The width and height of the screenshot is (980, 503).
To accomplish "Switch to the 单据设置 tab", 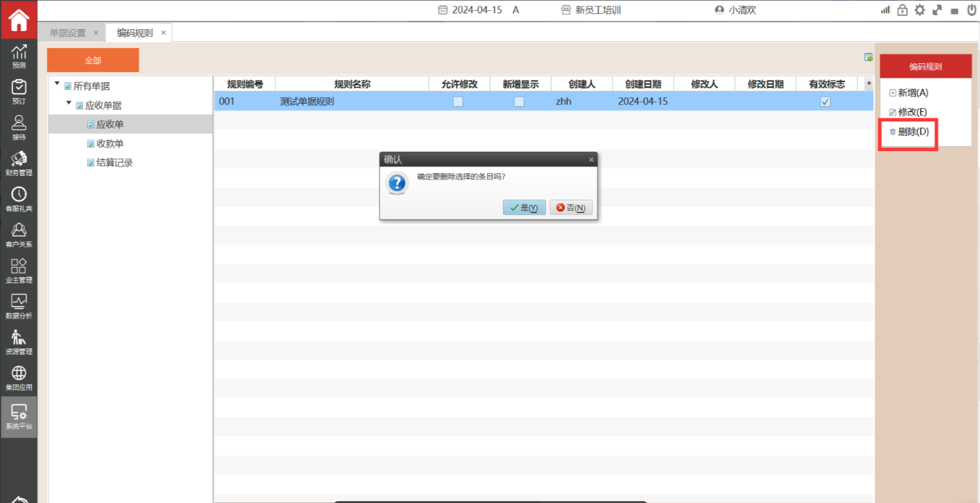I will coord(68,33).
